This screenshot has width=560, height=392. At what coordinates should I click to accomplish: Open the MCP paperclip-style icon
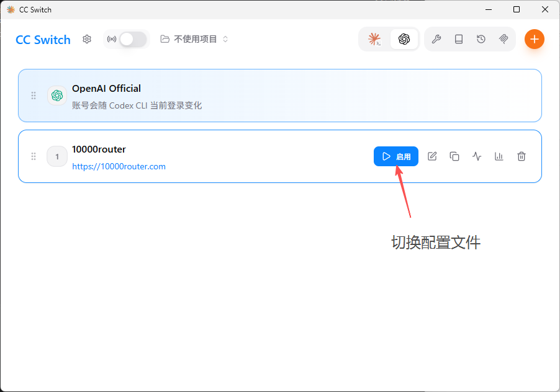coord(504,39)
